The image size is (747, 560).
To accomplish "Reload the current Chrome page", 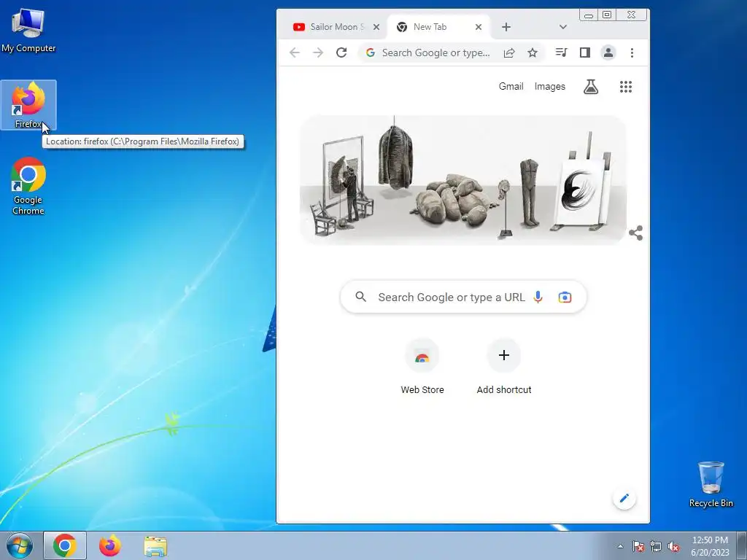I will pyautogui.click(x=341, y=52).
